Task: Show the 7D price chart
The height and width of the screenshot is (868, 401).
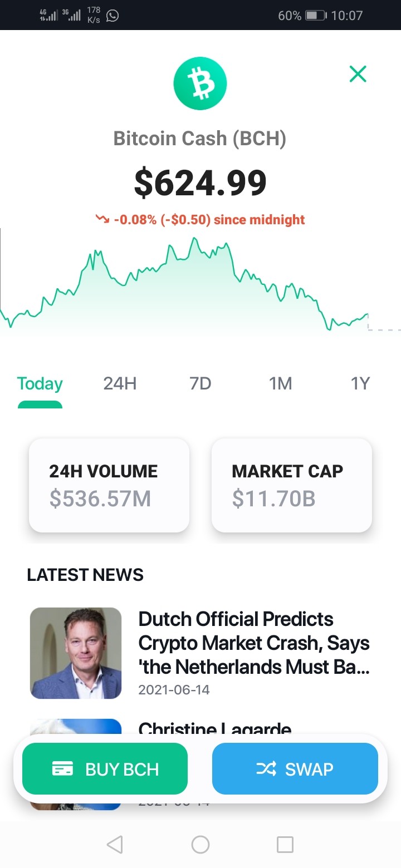Action: click(x=200, y=383)
